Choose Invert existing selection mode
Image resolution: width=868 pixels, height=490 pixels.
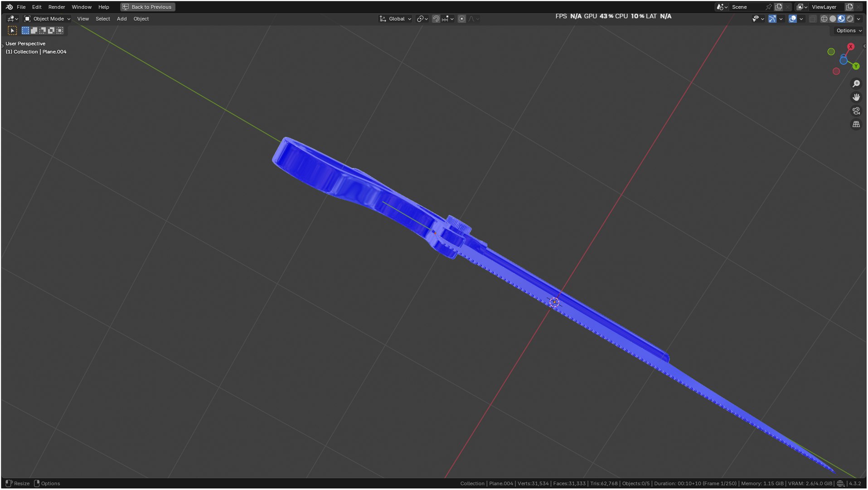coord(51,30)
